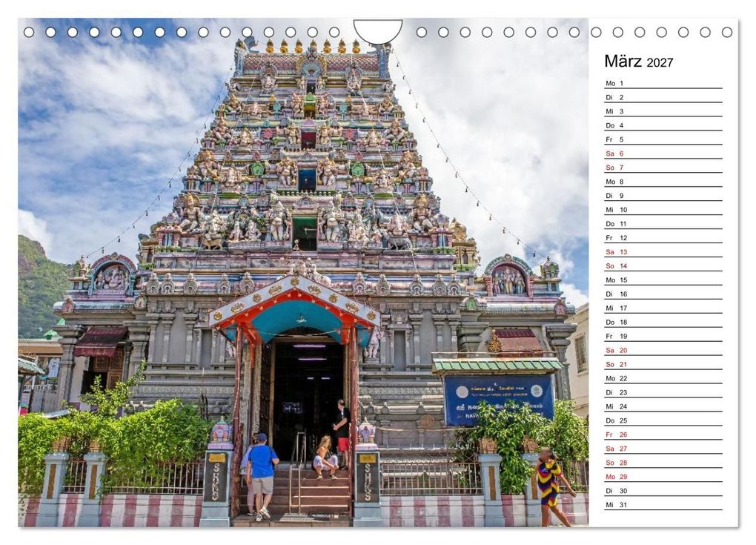Select the red 'Sa 6' row
This screenshot has width=756, height=545.
pos(663,153)
